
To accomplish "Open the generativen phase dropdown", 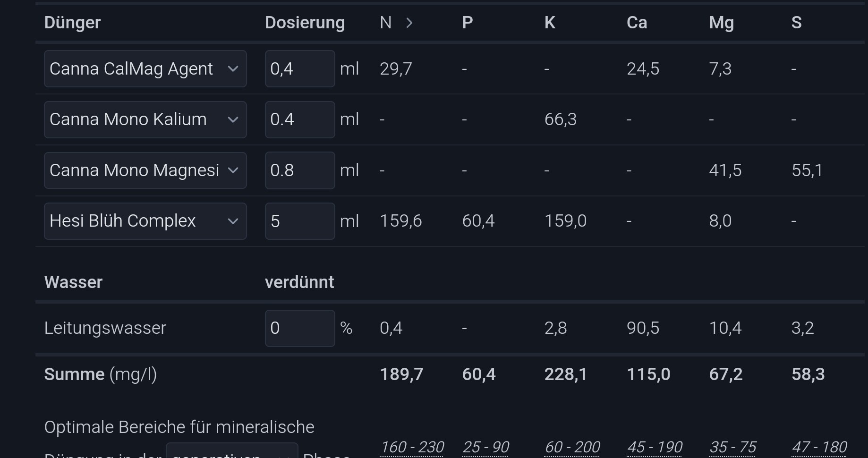I will pos(231,452).
